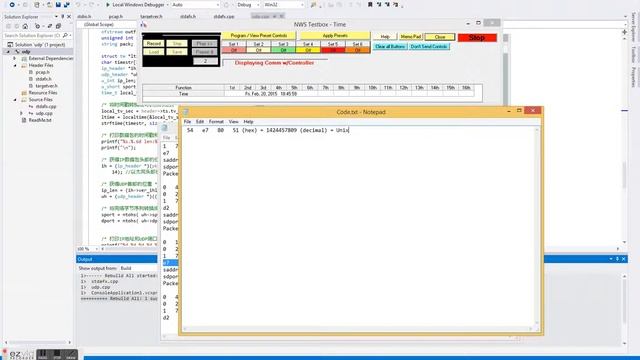This screenshot has width=640, height=360.
Task: Select Solution 'udp' root node
Action: click(39, 45)
